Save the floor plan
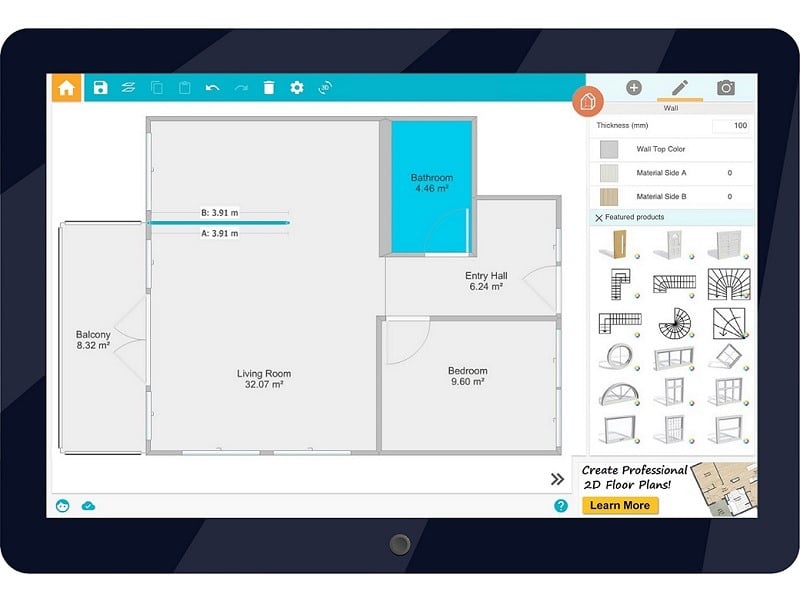This screenshot has height=600, width=800. coord(102,88)
